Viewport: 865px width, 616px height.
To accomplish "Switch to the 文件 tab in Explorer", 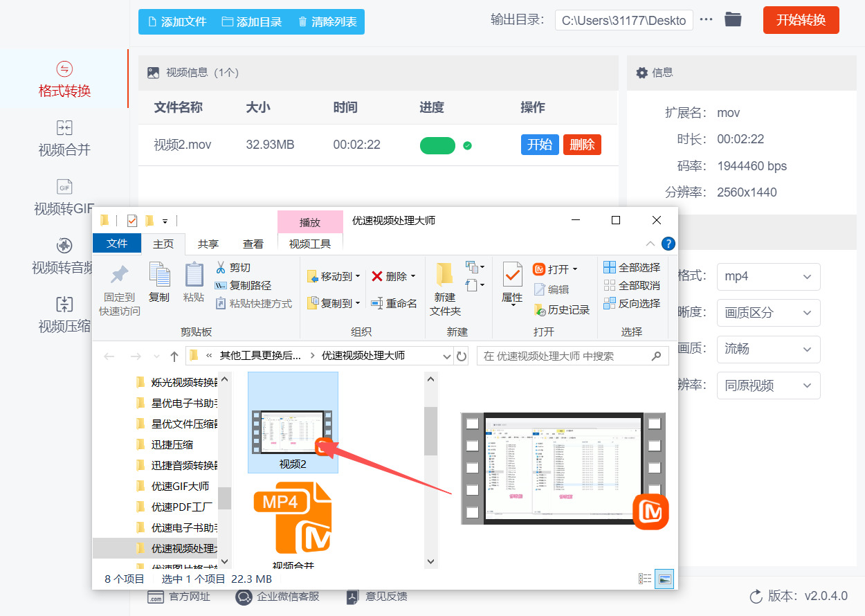I will coord(117,244).
